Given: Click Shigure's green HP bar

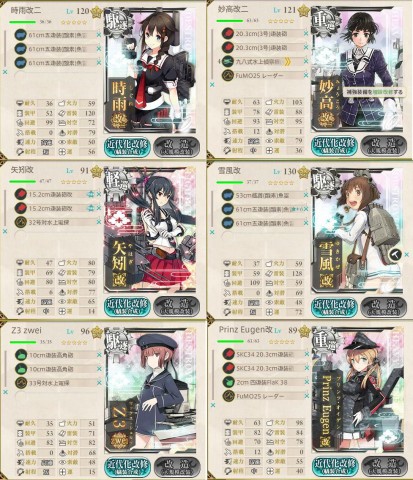Looking at the screenshot, I should point(23,22).
